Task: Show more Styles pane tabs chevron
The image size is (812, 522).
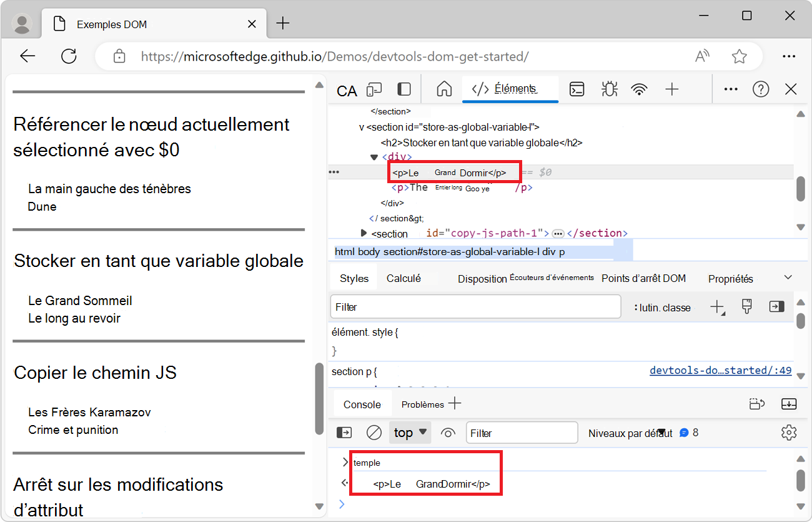Action: point(788,278)
